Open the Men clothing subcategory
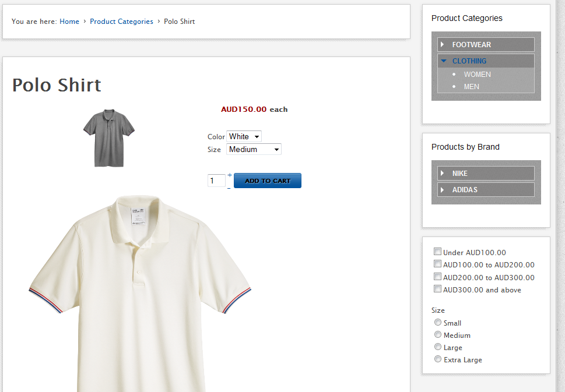This screenshot has height=392, width=565. pyautogui.click(x=471, y=86)
